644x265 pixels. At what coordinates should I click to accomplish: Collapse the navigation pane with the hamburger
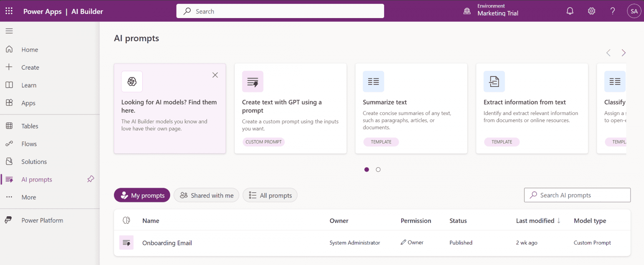click(x=9, y=31)
